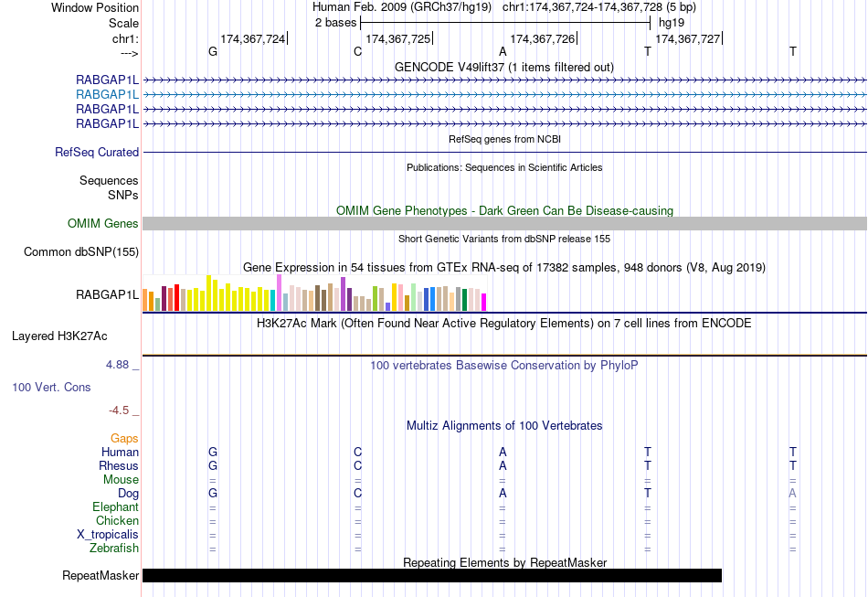Click base C in the chr1 ruler sequence
This screenshot has height=597, width=868.
coord(357,51)
